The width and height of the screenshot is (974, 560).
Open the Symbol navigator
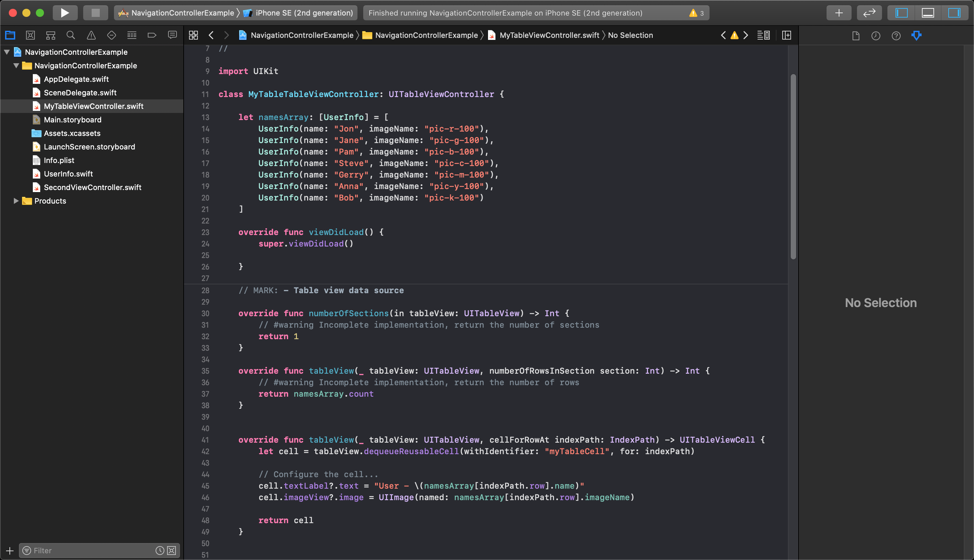[x=51, y=36]
